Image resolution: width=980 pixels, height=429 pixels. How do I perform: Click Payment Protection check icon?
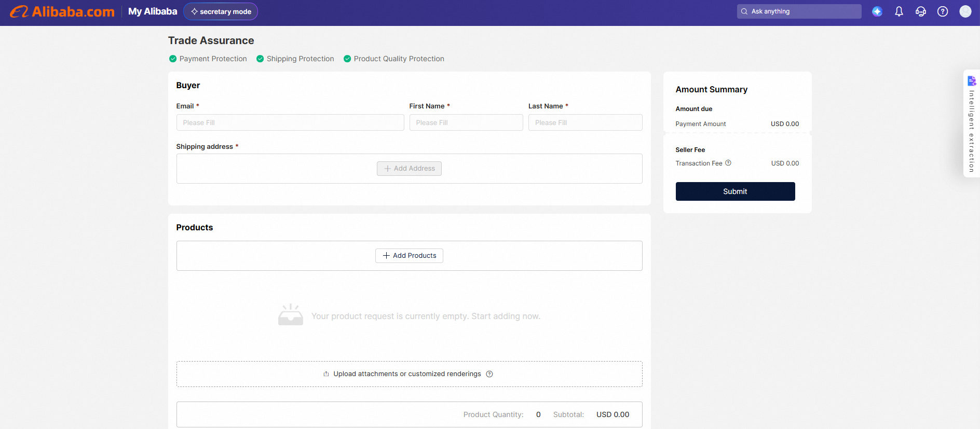click(x=173, y=59)
